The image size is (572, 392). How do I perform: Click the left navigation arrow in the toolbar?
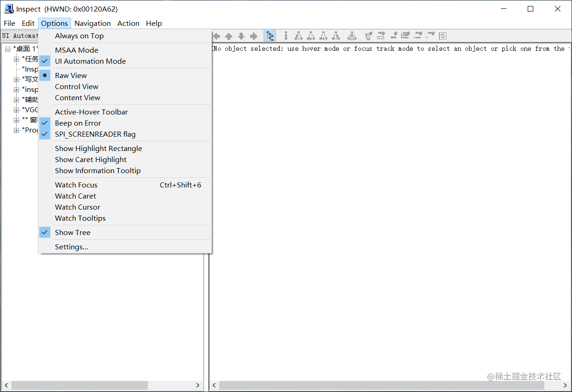[x=216, y=36]
